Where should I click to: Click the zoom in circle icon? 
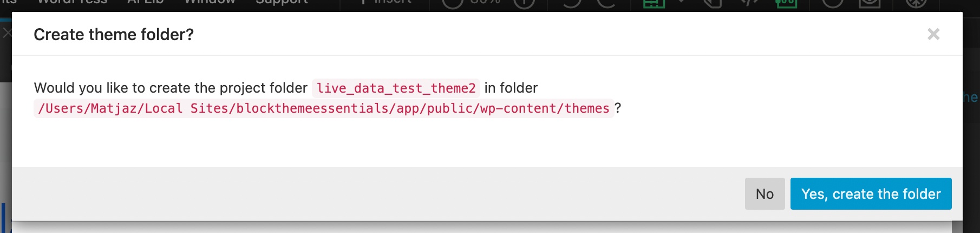coord(524,3)
